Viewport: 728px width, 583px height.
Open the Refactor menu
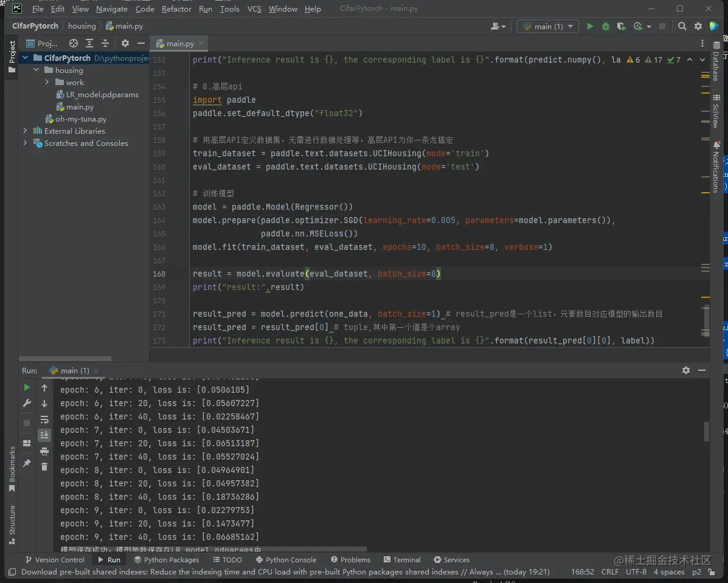pyautogui.click(x=176, y=9)
